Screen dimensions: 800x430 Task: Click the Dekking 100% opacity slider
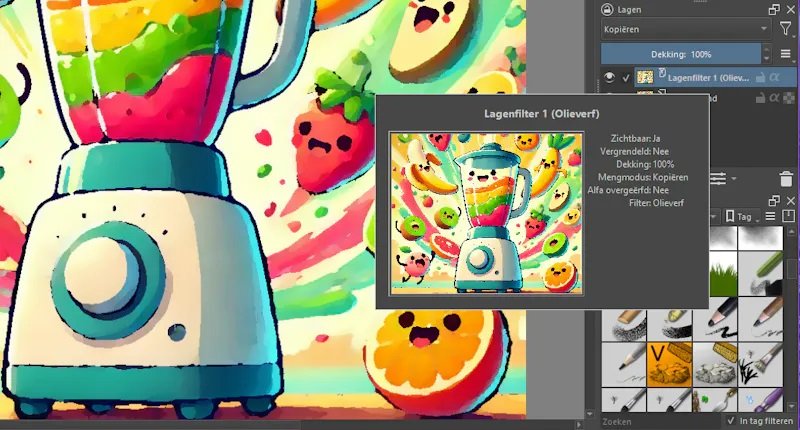tap(681, 54)
